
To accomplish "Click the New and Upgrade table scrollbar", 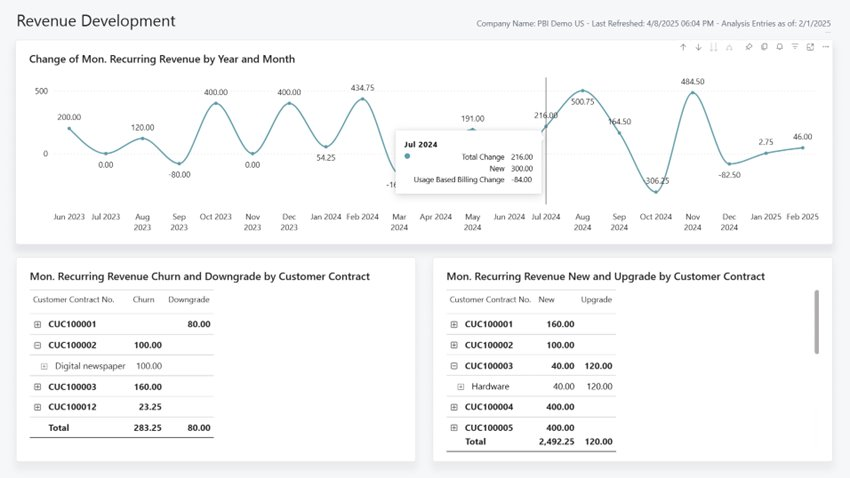I will point(816,322).
